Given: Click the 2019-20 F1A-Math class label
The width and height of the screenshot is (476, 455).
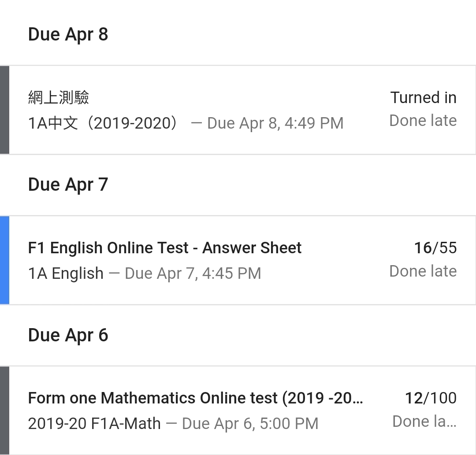Looking at the screenshot, I should coord(94,424).
